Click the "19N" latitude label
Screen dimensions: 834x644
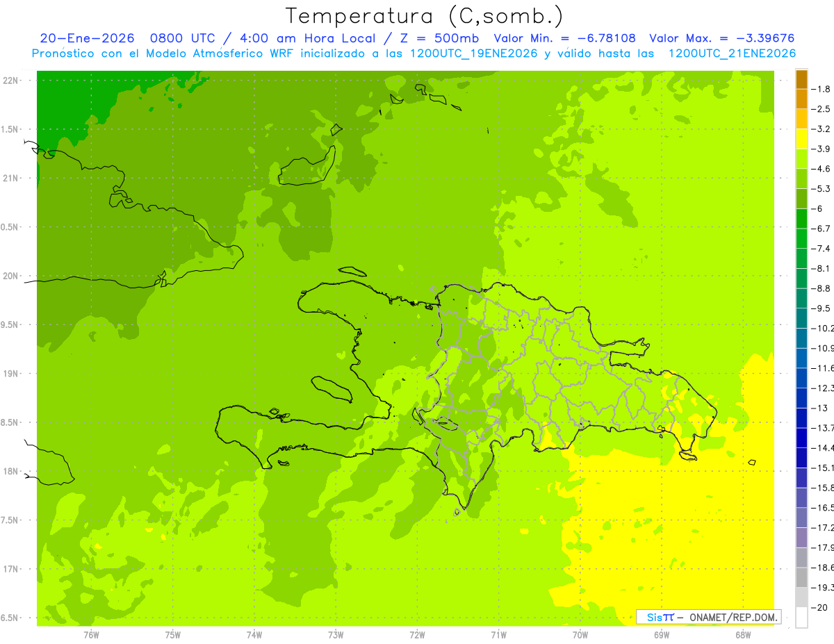[x=11, y=374]
